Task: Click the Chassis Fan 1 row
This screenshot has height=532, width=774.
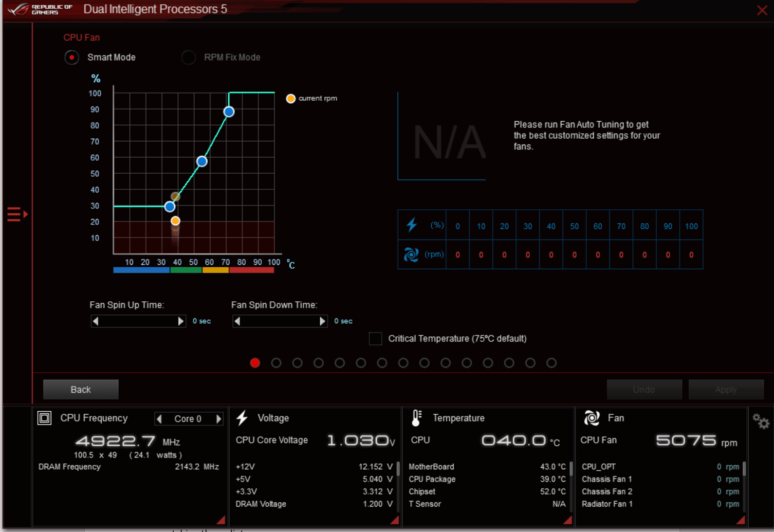Action: pos(661,479)
